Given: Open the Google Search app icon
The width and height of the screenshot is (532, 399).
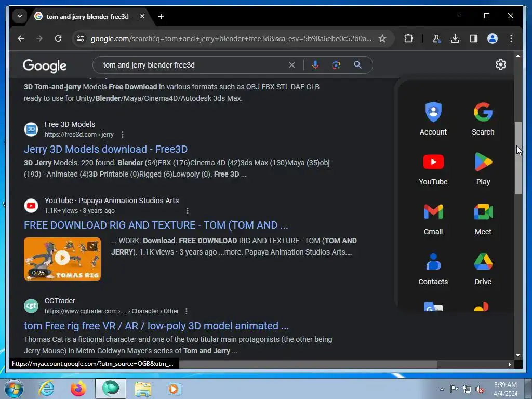Looking at the screenshot, I should 483,119.
